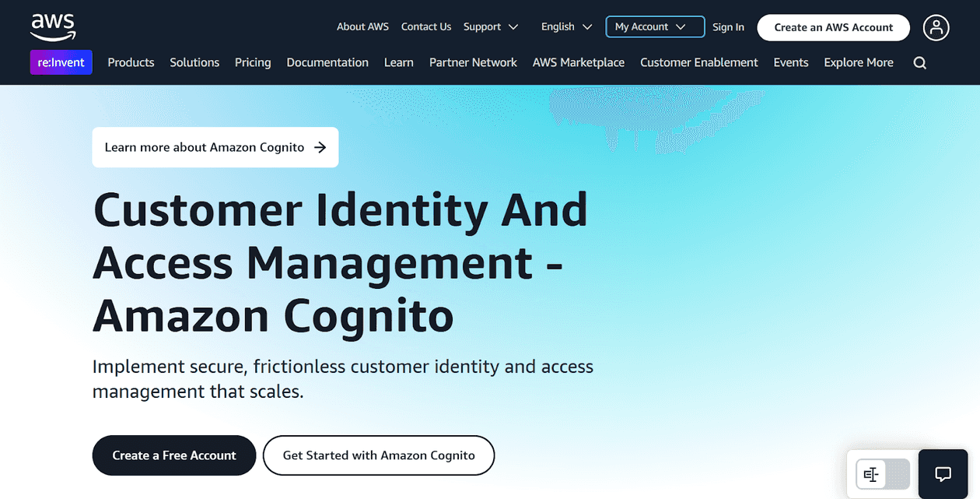The width and height of the screenshot is (980, 499).
Task: Open Learn more about Amazon Cognito
Action: point(205,147)
